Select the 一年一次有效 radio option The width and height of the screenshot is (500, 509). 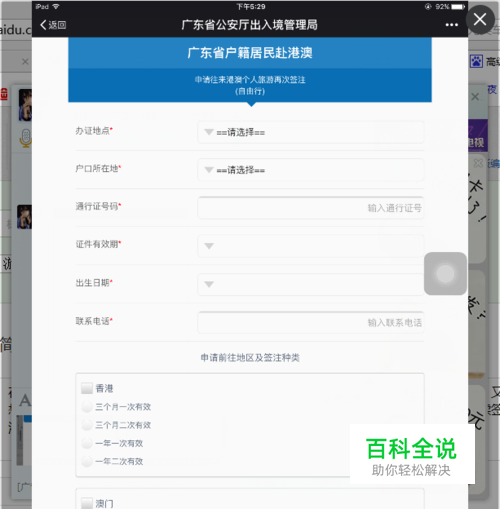coord(87,443)
